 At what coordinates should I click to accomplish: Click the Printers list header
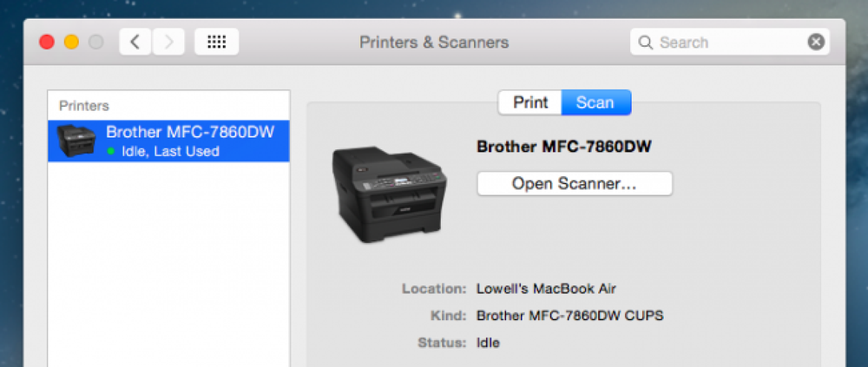[x=84, y=106]
